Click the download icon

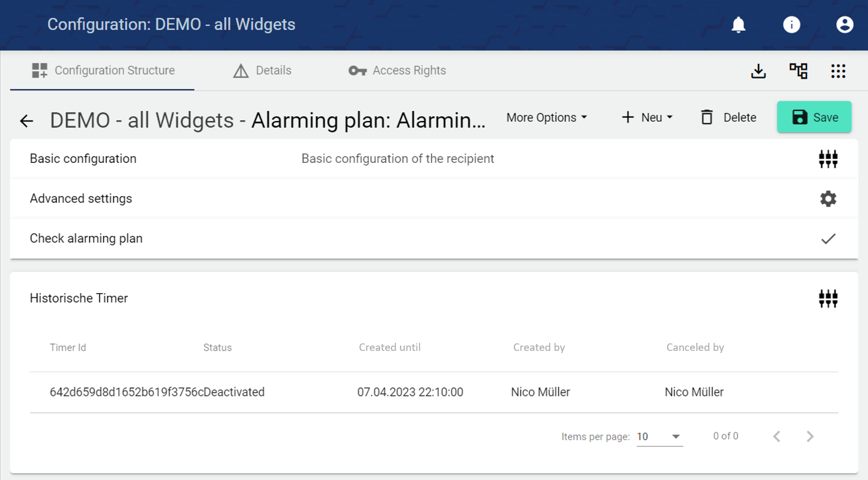[758, 71]
